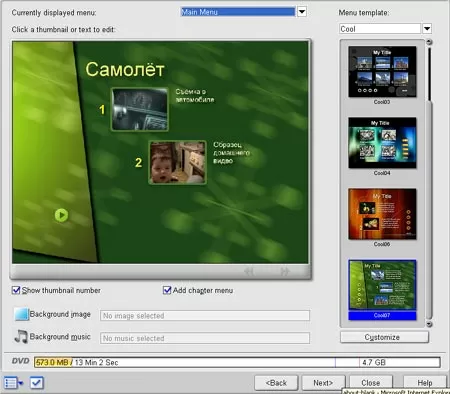This screenshot has height=394, width=450.
Task: Click the 573.0 MB used size indicator
Action: pos(52,362)
